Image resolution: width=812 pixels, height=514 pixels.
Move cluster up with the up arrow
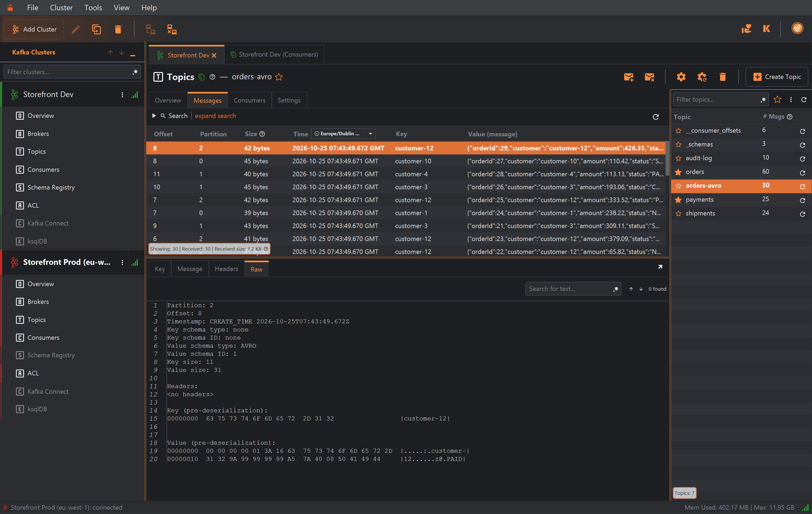pos(110,52)
